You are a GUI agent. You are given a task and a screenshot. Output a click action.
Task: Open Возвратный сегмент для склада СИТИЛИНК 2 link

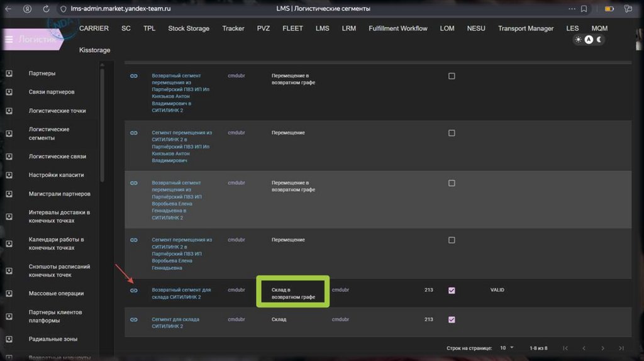tap(181, 293)
